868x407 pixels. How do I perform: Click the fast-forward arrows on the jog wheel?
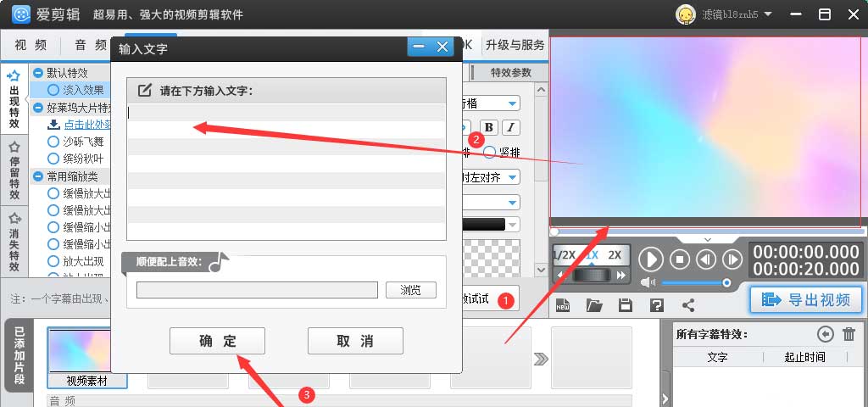621,276
